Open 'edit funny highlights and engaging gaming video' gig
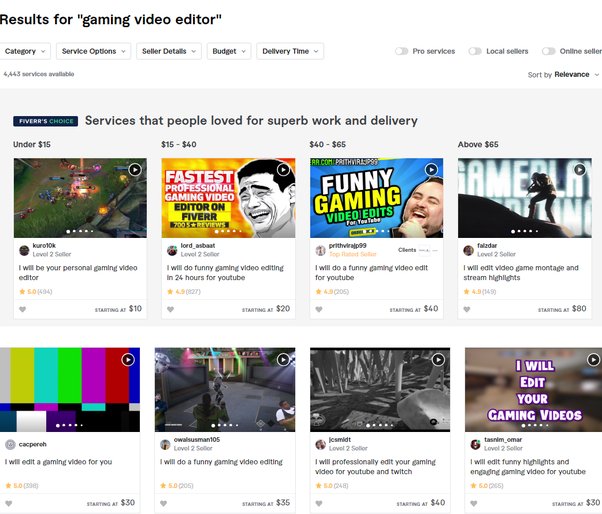Viewport: 602px width, 514px height. (528, 467)
